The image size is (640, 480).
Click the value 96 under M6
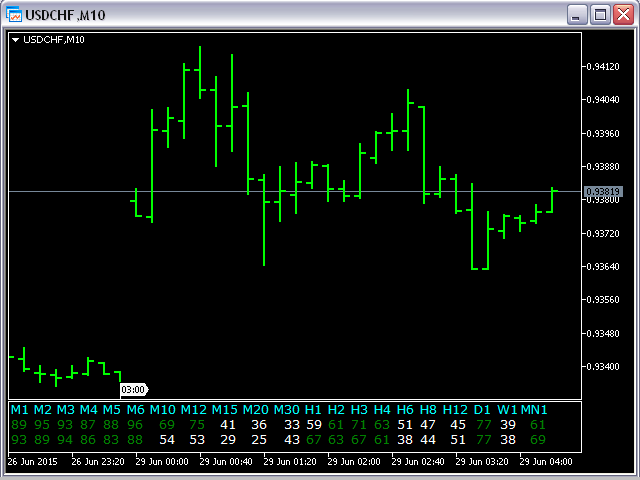click(x=135, y=425)
